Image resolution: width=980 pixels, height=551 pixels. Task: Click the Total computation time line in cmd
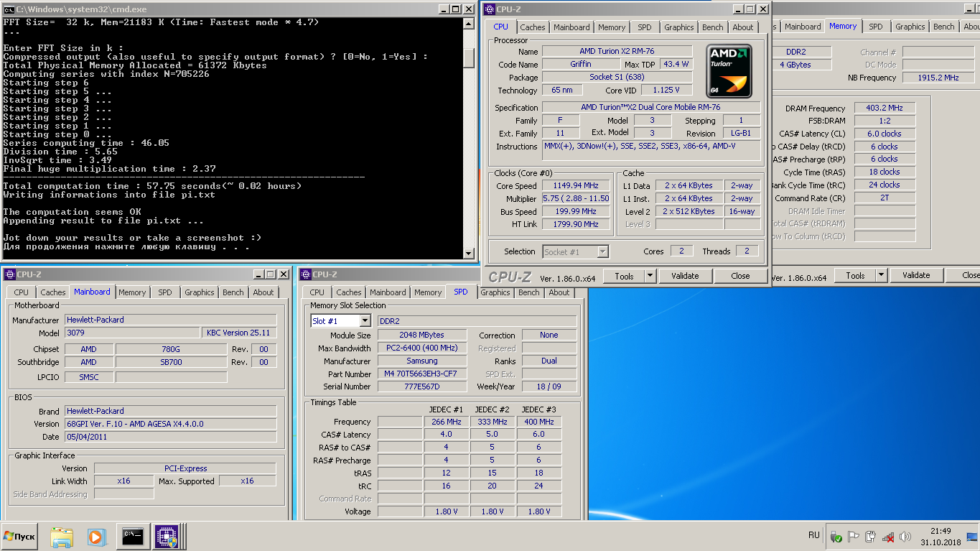[x=152, y=186]
